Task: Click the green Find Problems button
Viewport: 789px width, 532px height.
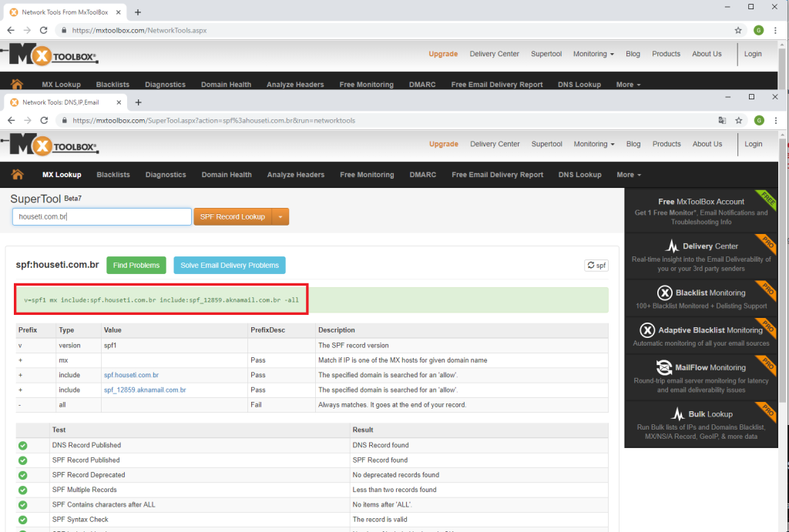Action: 136,265
